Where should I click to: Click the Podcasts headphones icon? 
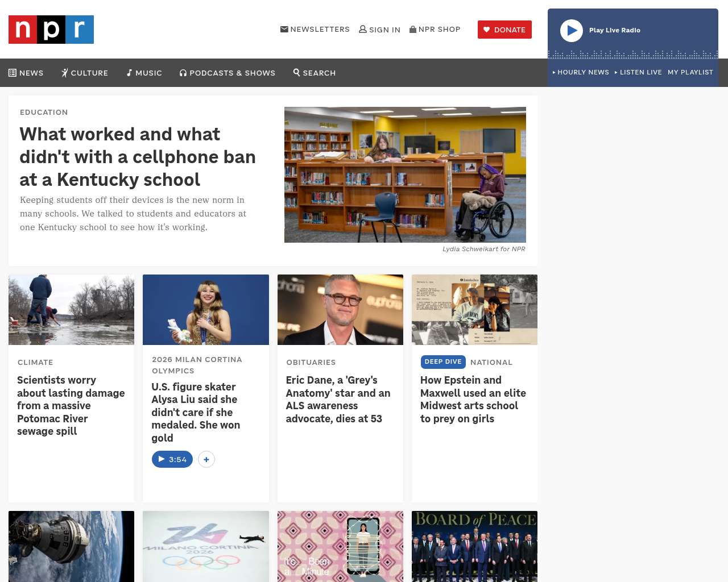pyautogui.click(x=183, y=73)
